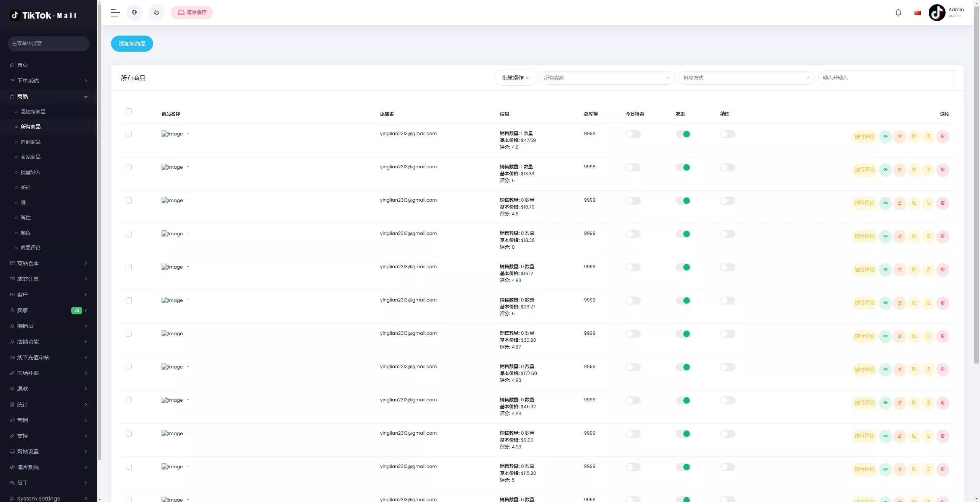
Task: Toggle the sidebar using the hamburger menu icon
Action: (115, 13)
